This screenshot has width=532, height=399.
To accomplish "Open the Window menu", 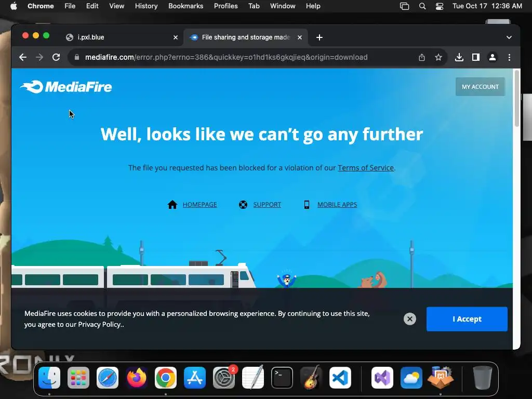I will click(283, 6).
